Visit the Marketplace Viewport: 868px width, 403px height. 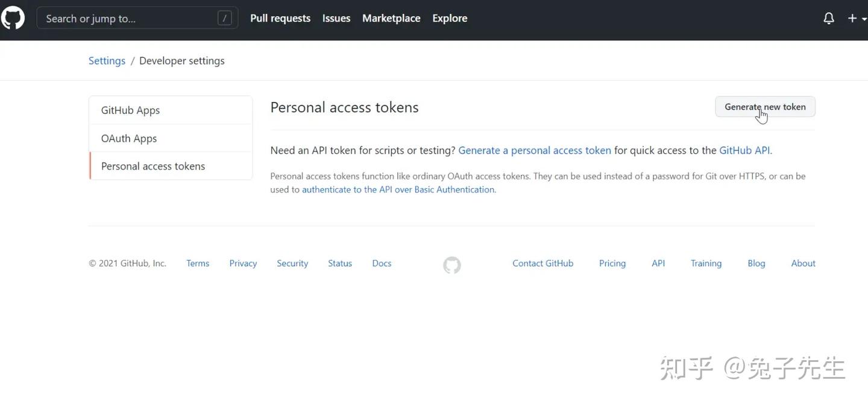tap(391, 18)
